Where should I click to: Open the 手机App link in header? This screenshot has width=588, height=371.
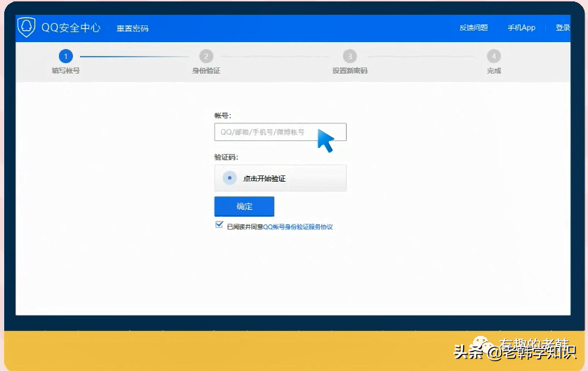coord(521,28)
